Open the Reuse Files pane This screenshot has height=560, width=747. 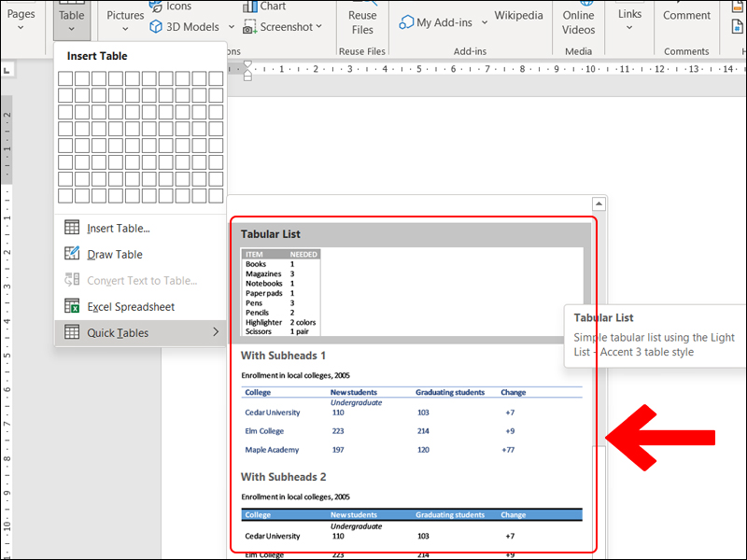(x=362, y=21)
